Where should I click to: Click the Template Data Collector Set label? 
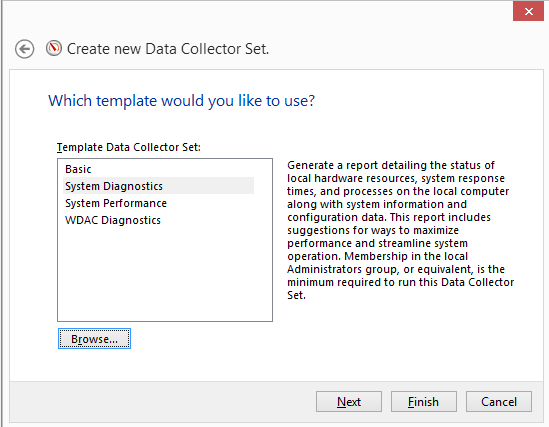129,147
